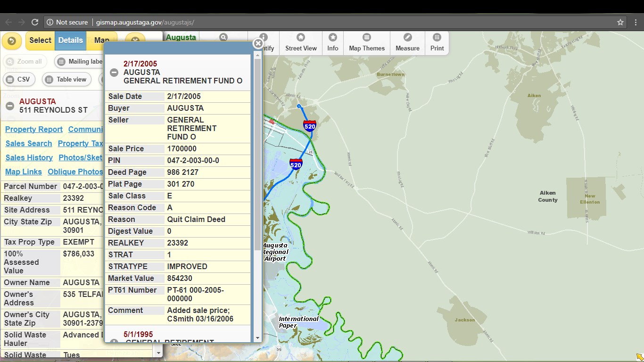Viewport: 644px width, 362px height.
Task: Click the lower I-520 shield on map
Action: click(x=296, y=164)
